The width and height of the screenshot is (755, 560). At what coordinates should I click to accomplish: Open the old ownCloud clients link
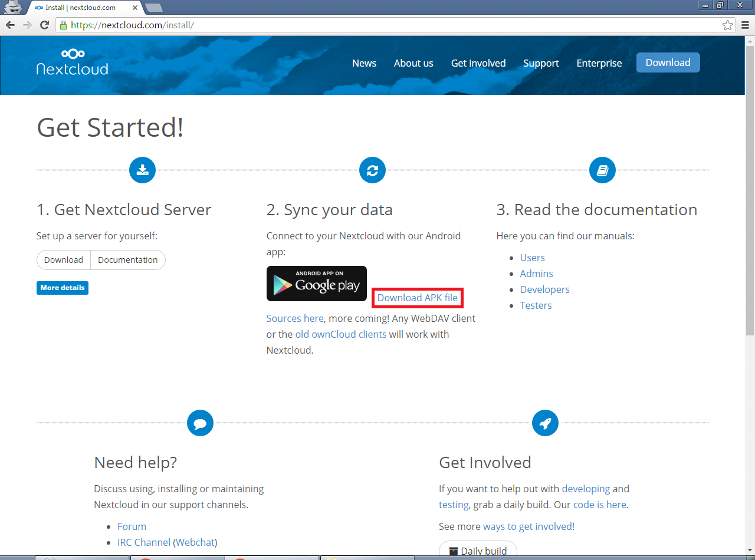pyautogui.click(x=341, y=334)
